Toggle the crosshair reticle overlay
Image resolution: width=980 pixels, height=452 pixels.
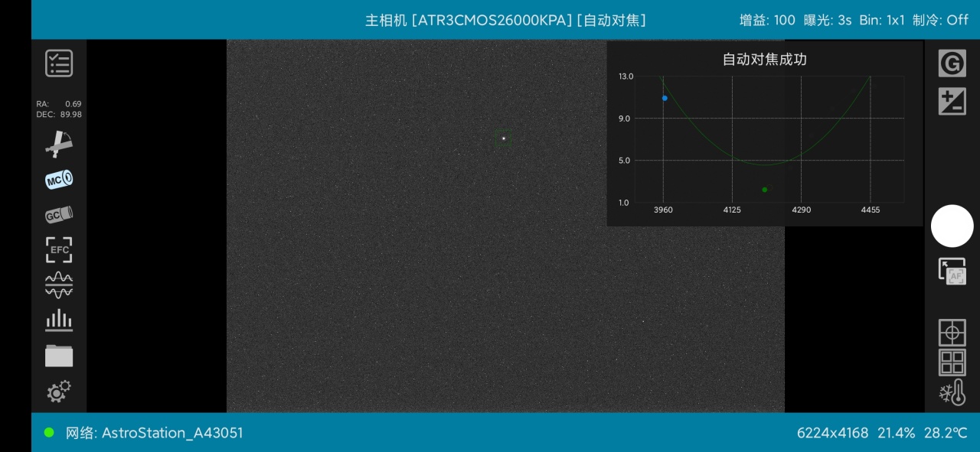click(952, 333)
